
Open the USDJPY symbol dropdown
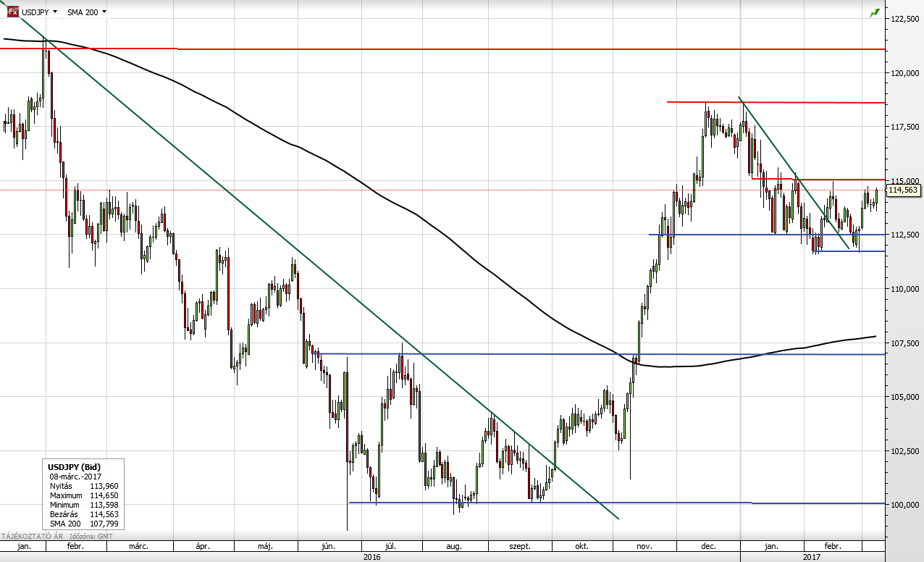tap(55, 12)
